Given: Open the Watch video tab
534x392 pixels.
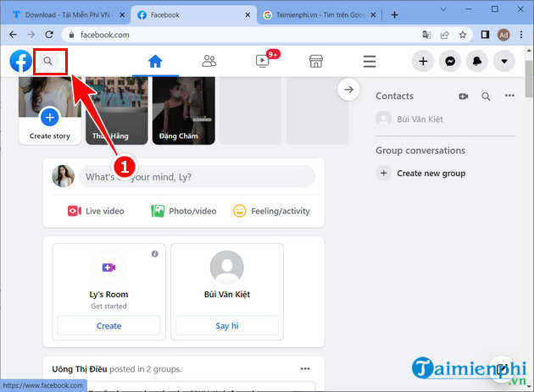Looking at the screenshot, I should click(x=262, y=61).
